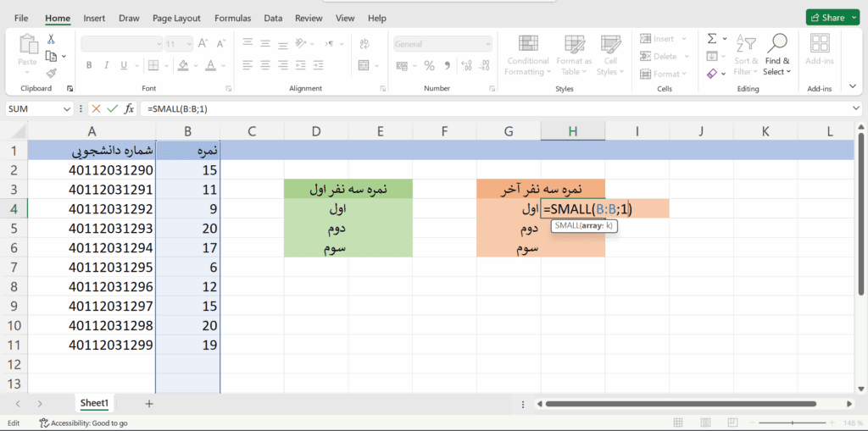This screenshot has height=431, width=868.
Task: Click the zoom slider in status bar
Action: point(805,423)
